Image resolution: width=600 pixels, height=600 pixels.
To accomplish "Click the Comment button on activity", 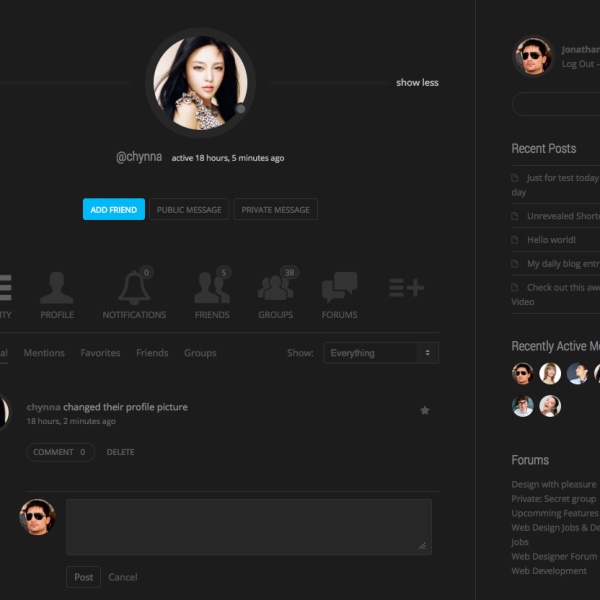I will coord(60,452).
